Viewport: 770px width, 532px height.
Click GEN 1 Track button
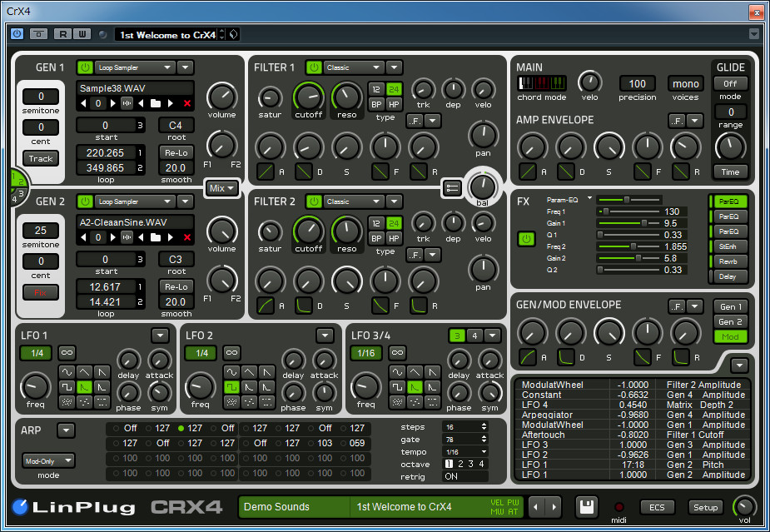pyautogui.click(x=41, y=158)
